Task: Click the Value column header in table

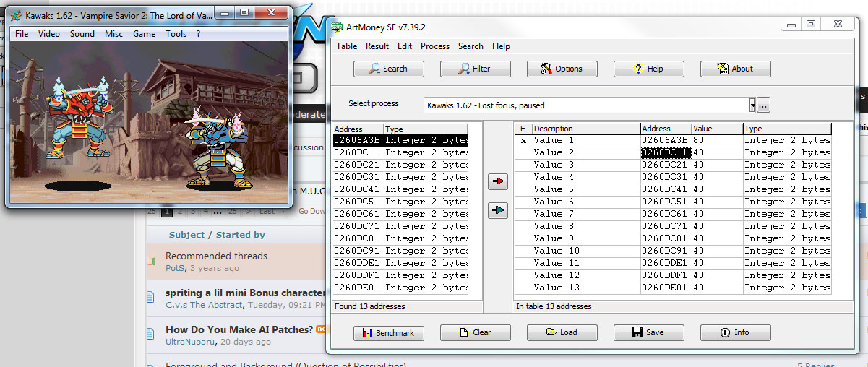Action: 717,129
